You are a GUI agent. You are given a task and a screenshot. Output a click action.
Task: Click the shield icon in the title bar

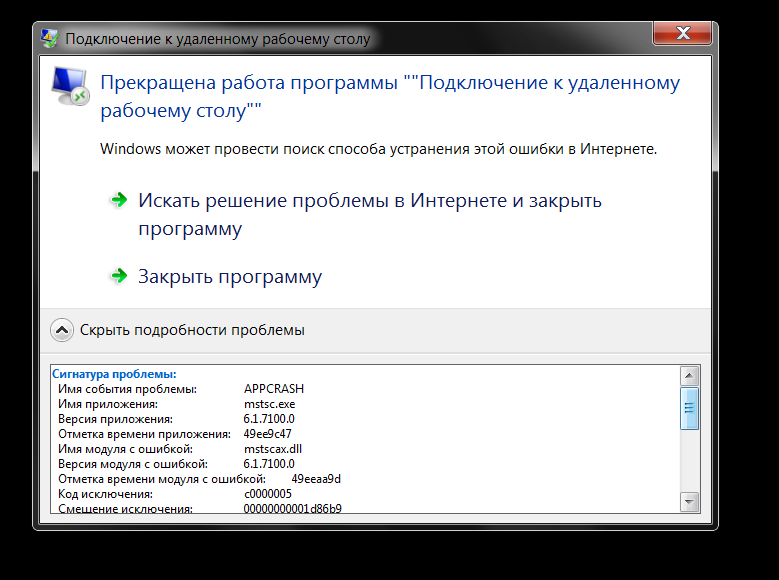tap(50, 39)
